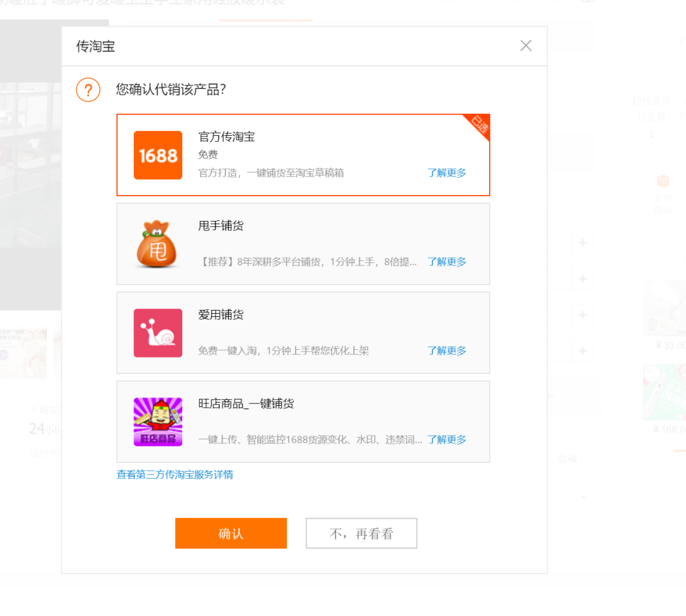Select the 官方传淘宝 option card

point(303,155)
